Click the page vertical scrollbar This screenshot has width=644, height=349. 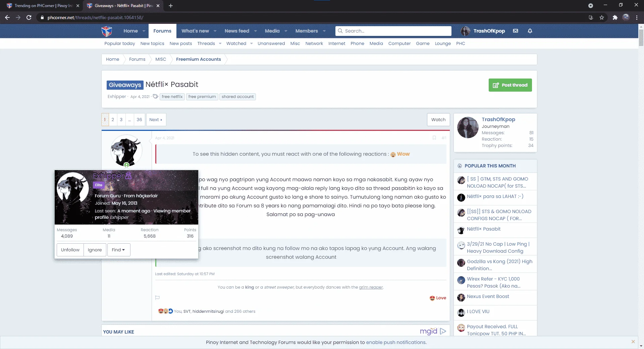click(x=641, y=37)
